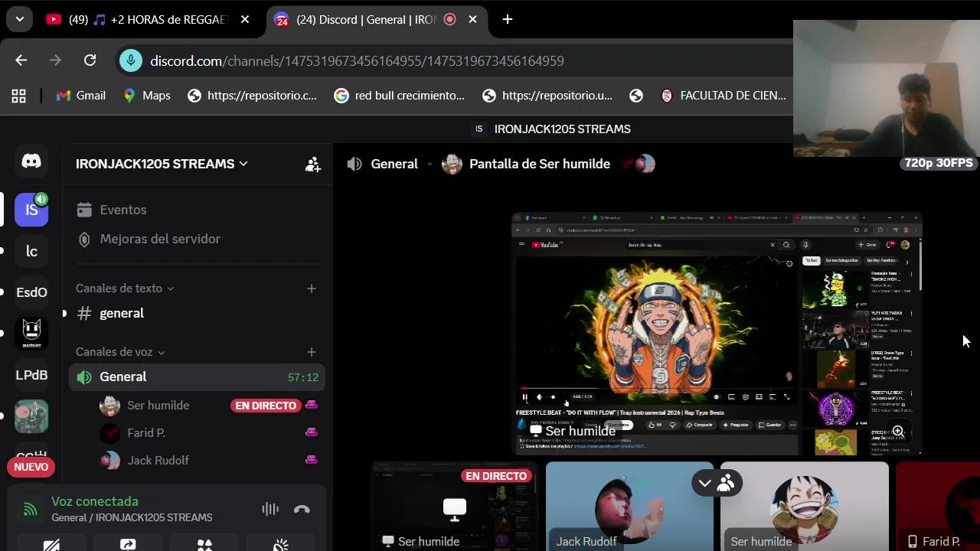Screen dimensions: 980x551
Task: Click the Discord URL address bar
Action: click(x=357, y=60)
